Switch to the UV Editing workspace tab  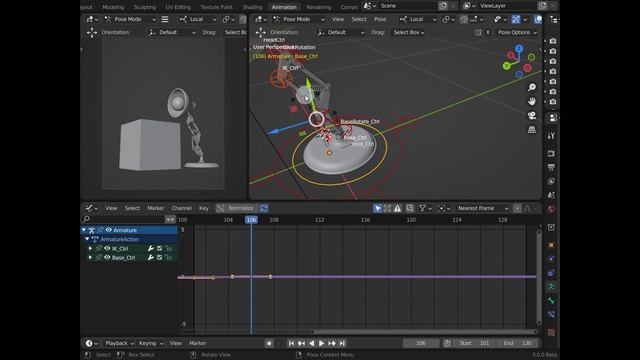(x=178, y=7)
